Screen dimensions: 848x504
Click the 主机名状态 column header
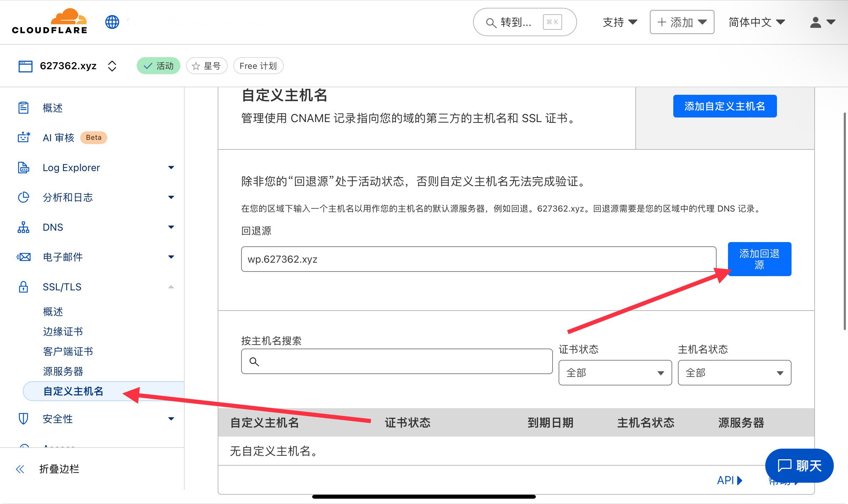coord(646,422)
